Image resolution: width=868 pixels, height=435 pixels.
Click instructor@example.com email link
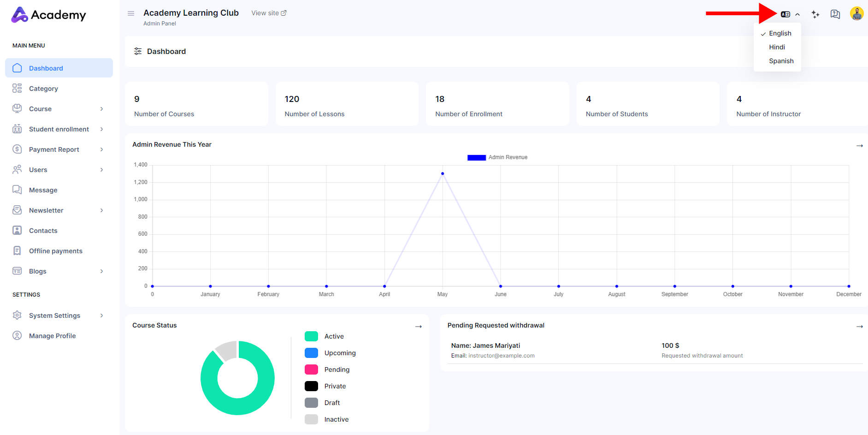click(502, 356)
